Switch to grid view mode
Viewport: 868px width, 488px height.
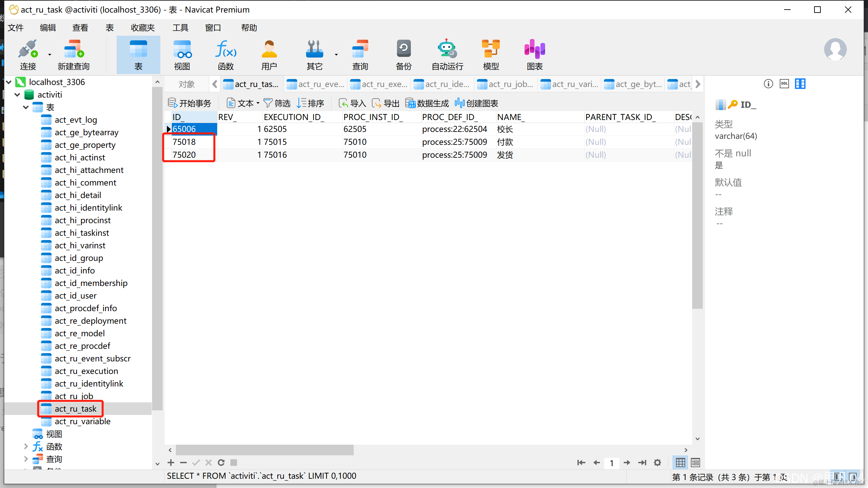[680, 463]
